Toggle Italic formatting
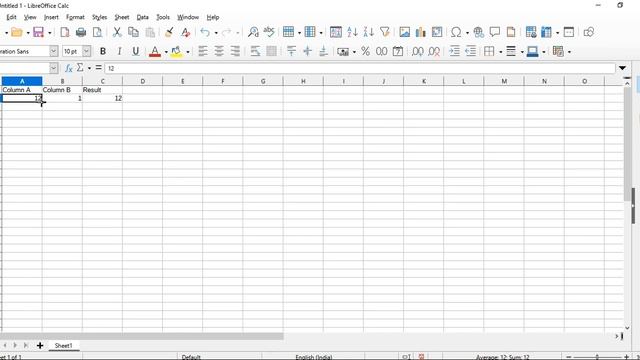Image resolution: width=640 pixels, height=360 pixels. 119,51
